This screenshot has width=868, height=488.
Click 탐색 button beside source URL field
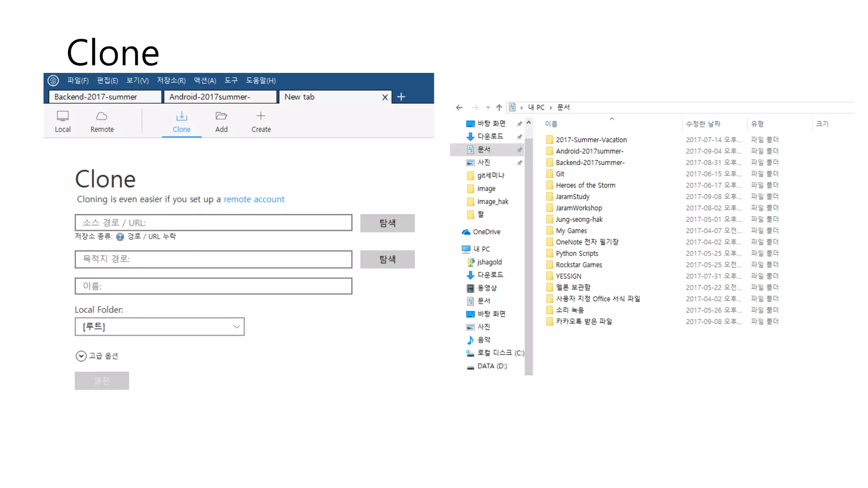pyautogui.click(x=387, y=223)
